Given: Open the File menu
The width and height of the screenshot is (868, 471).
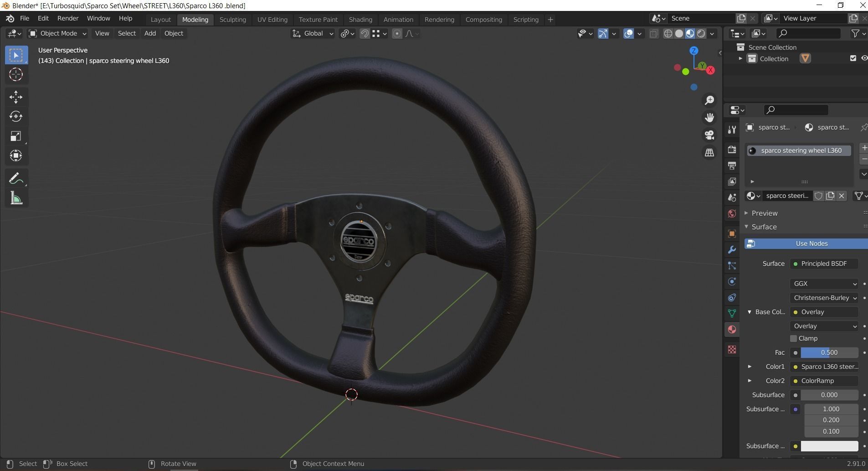Looking at the screenshot, I should tap(25, 19).
